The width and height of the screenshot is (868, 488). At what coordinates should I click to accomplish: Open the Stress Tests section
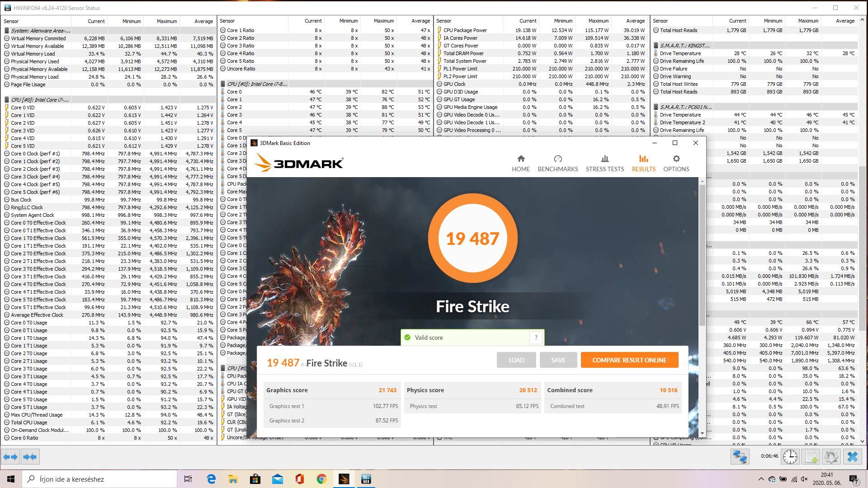(604, 163)
